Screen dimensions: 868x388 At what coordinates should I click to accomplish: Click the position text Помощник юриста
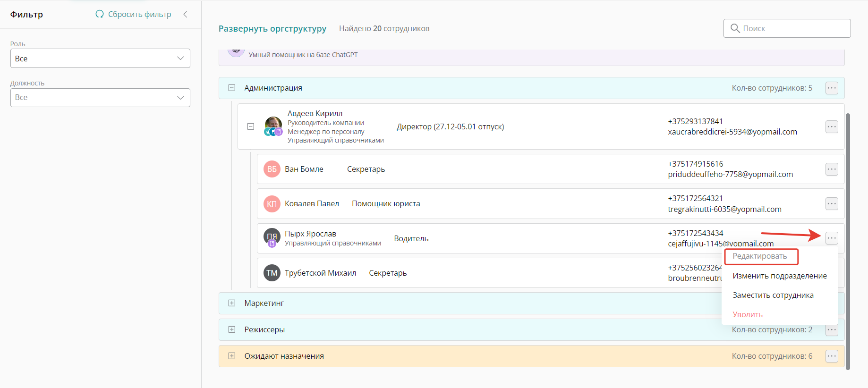386,203
